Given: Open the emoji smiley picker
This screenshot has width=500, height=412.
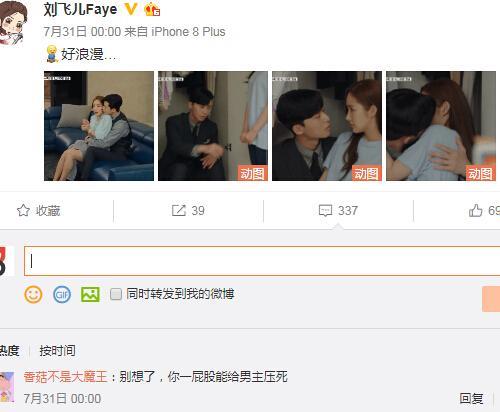Looking at the screenshot, I should point(33,295).
